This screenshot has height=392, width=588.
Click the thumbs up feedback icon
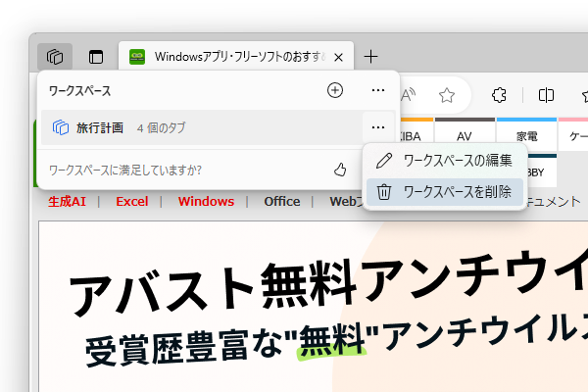point(340,170)
